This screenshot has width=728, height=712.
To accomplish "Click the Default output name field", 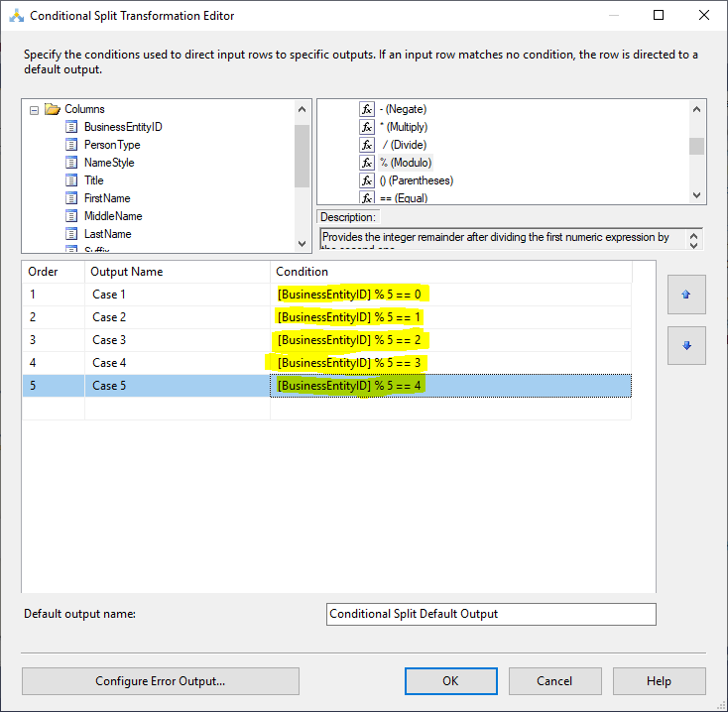I will click(491, 614).
